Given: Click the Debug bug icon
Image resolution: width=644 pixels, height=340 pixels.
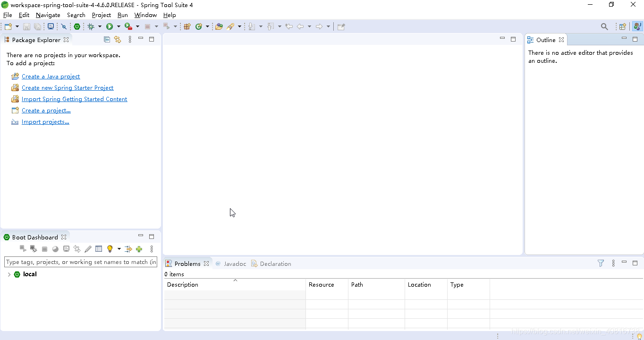Looking at the screenshot, I should 91,26.
